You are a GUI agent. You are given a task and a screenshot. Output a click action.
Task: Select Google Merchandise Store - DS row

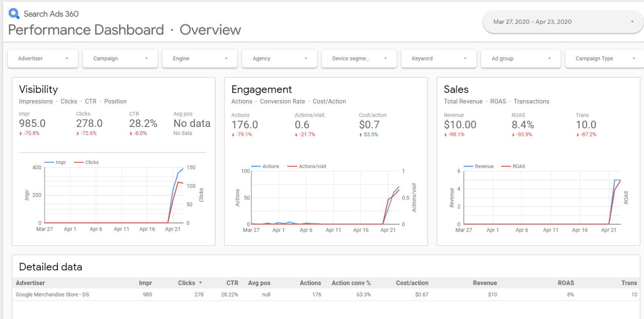pyautogui.click(x=52, y=294)
